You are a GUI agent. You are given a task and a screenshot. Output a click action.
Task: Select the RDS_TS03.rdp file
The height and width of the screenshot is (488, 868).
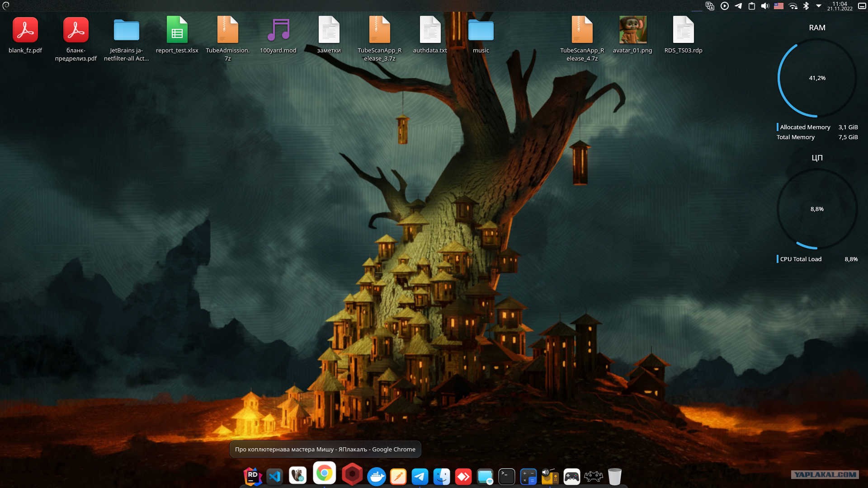coord(684,35)
